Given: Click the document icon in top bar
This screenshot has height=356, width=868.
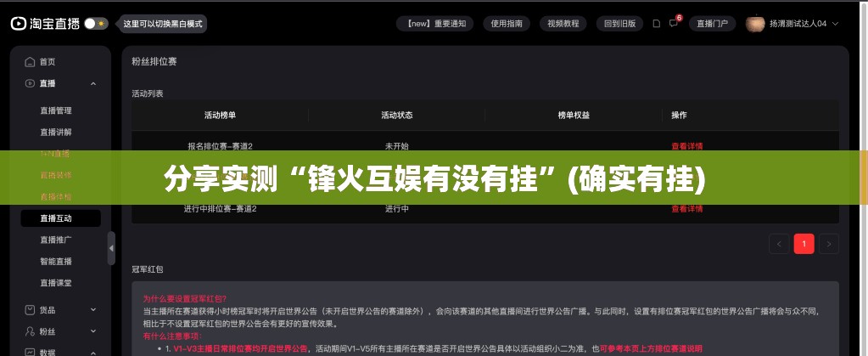Looking at the screenshot, I should point(656,24).
